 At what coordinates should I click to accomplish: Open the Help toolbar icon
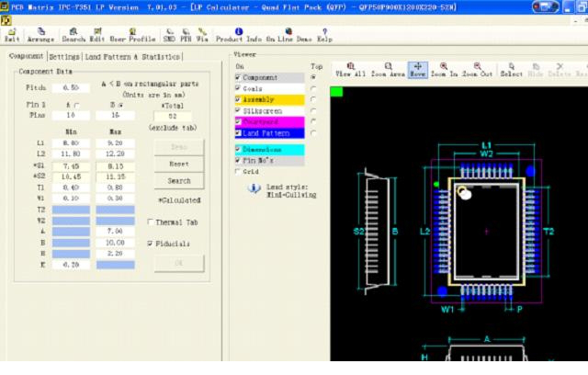(x=324, y=35)
